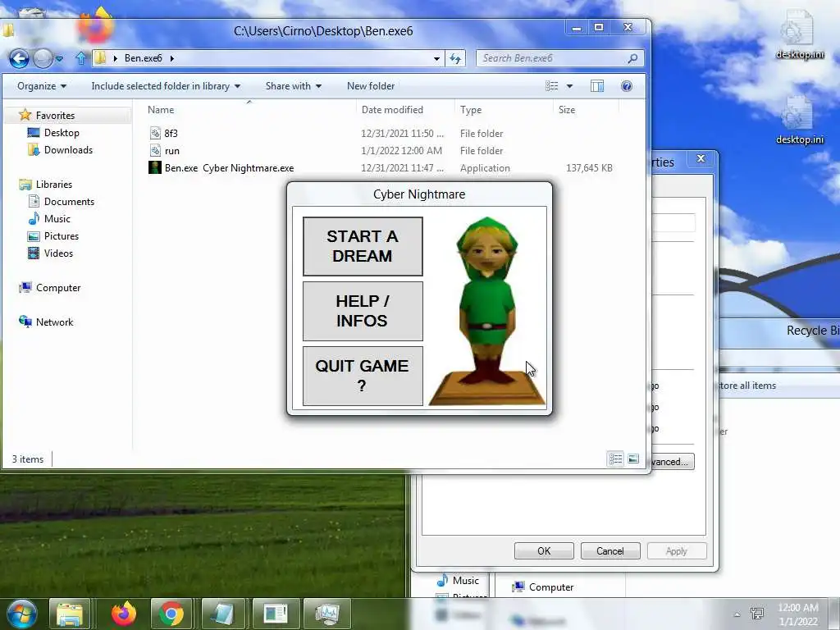Select Network in navigation pane
Image resolution: width=840 pixels, height=630 pixels.
54,322
